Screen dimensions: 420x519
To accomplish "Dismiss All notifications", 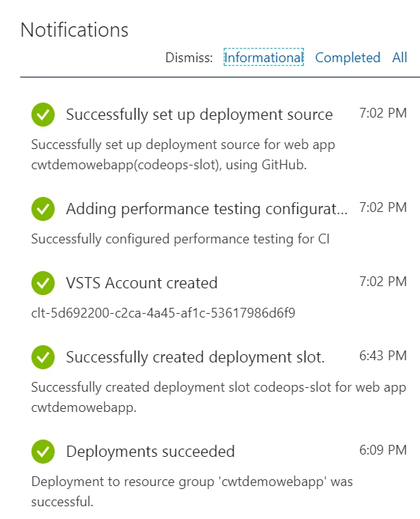I will 400,57.
